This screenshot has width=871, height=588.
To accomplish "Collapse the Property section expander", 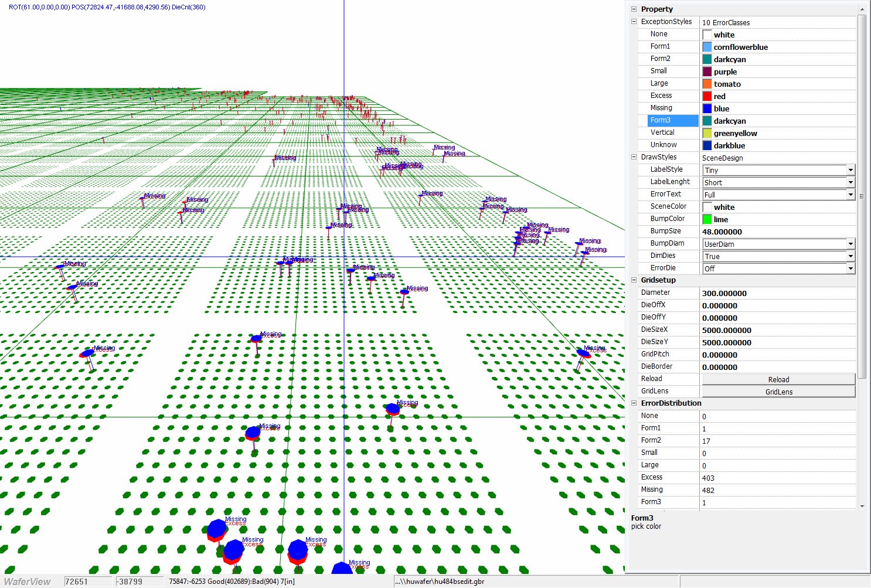I will 634,9.
